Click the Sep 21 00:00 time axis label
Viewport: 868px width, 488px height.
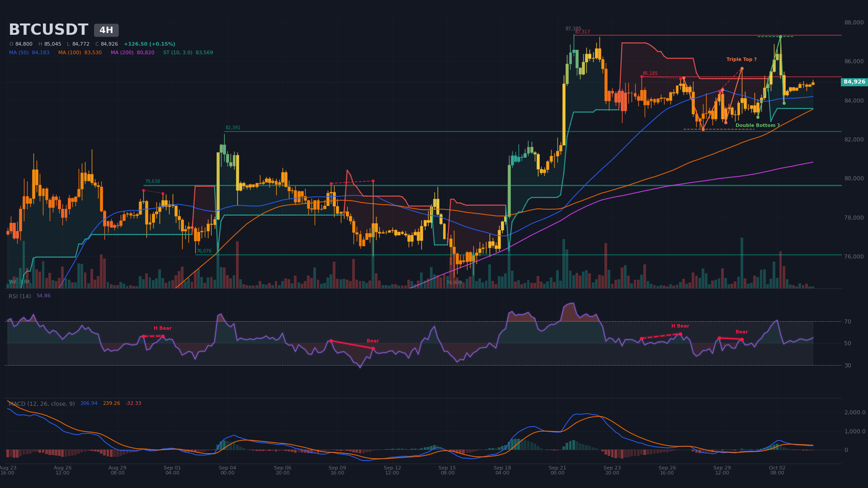557,470
